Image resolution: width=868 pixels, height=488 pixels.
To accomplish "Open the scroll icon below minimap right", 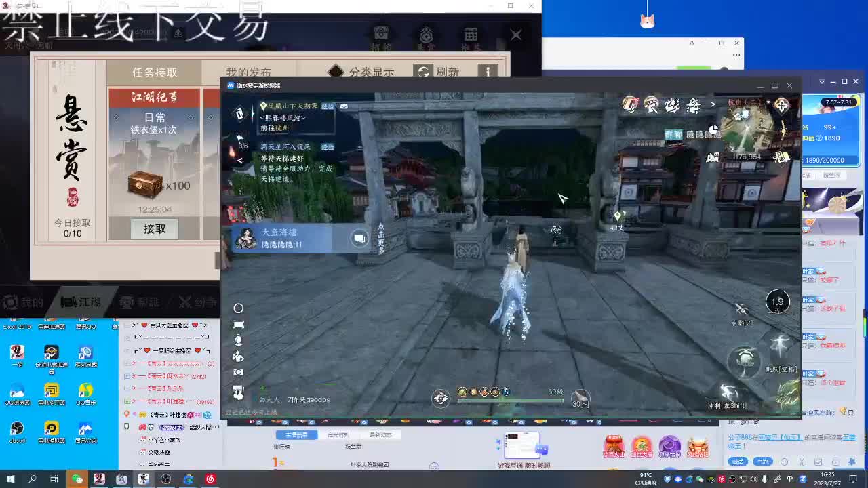I will tap(782, 157).
